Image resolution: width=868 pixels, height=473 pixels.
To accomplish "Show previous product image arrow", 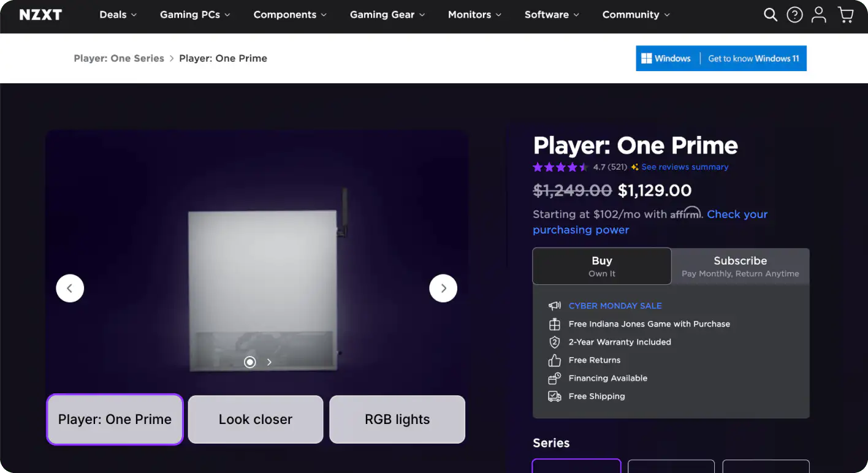I will coord(70,288).
